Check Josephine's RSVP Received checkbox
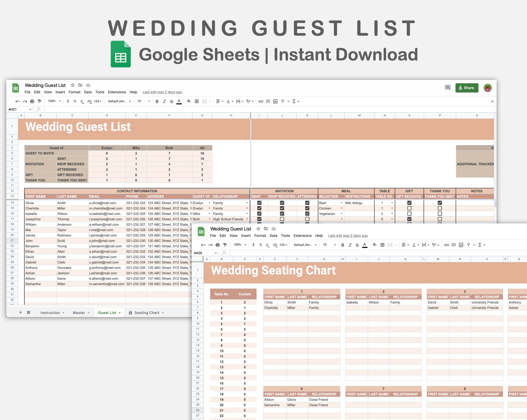The image size is (527, 420). pos(282,219)
